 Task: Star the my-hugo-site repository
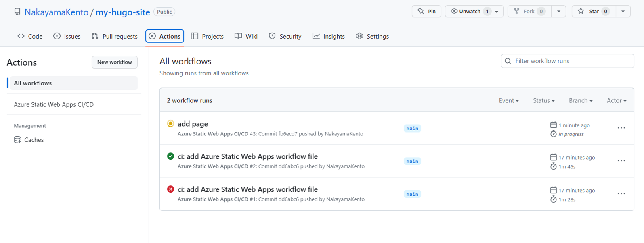click(x=594, y=12)
